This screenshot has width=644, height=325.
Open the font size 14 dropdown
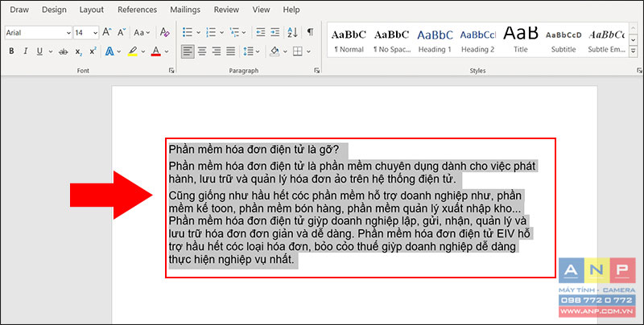click(x=95, y=32)
